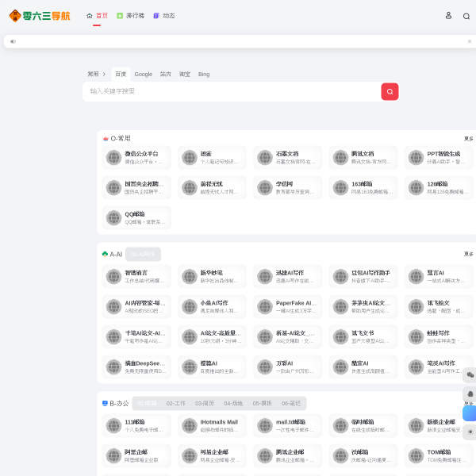
Task: Click the red search submit button
Action: (x=390, y=91)
